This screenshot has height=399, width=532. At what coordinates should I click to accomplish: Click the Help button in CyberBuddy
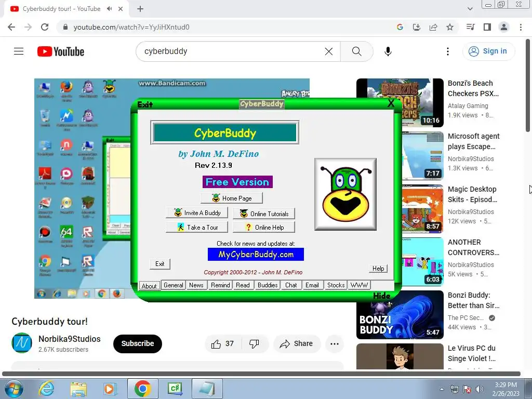378,269
